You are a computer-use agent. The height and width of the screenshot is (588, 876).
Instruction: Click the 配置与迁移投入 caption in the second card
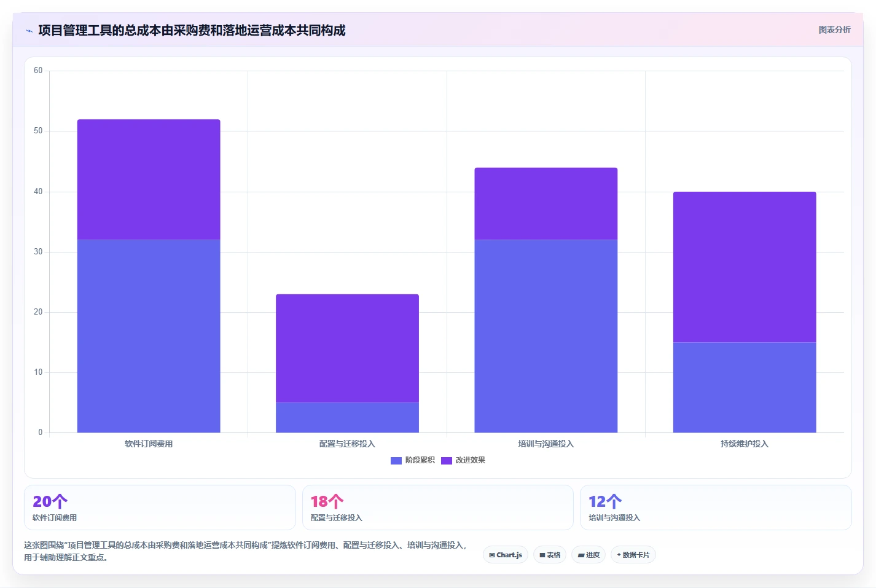[337, 518]
